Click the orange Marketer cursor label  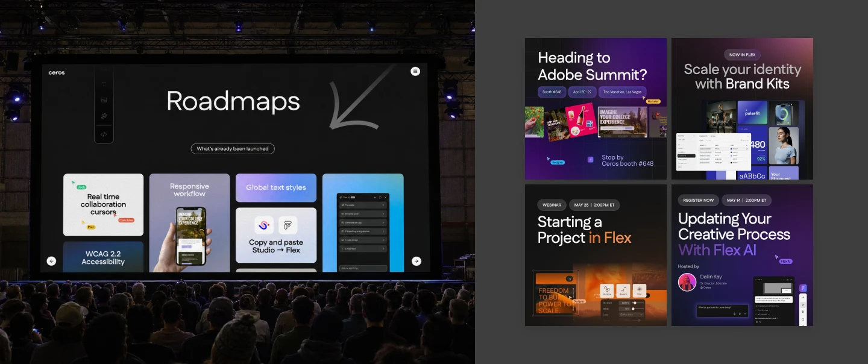(653, 101)
